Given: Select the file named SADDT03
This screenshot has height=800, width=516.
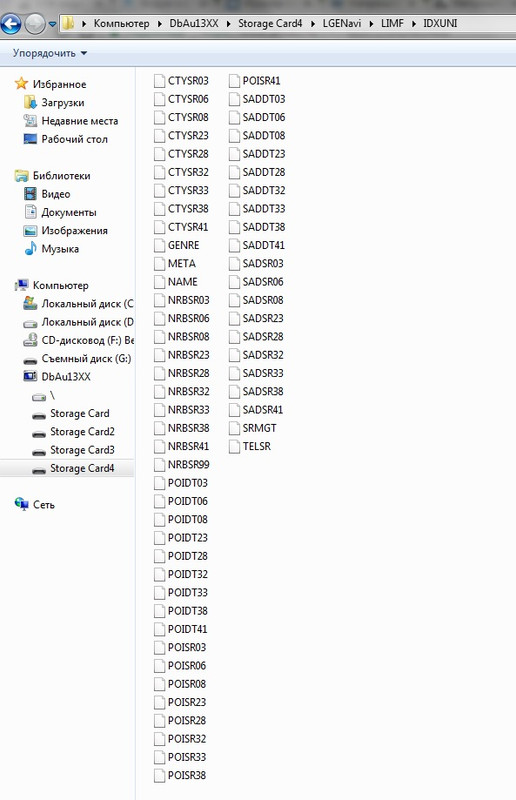Looking at the screenshot, I should coord(264,99).
